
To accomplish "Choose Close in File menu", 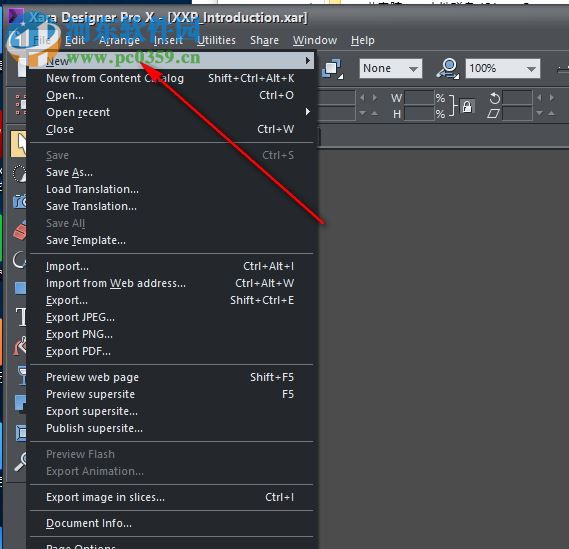I will pos(171,129).
